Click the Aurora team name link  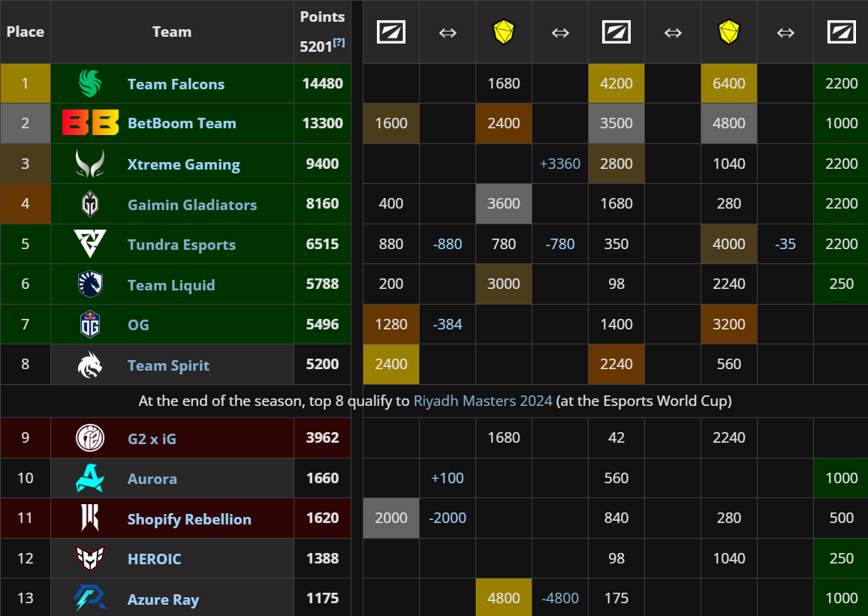point(152,479)
